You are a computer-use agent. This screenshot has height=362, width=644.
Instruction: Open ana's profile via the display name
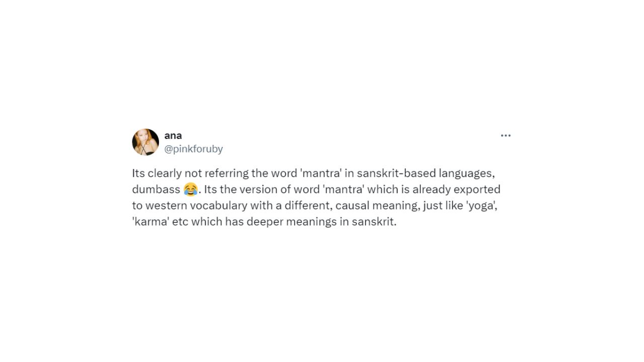pos(174,135)
